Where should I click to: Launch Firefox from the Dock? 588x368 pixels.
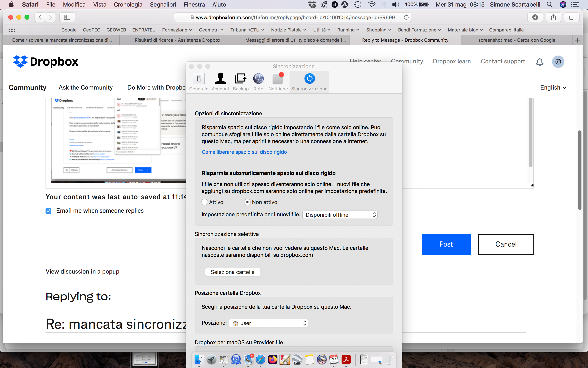point(272,359)
